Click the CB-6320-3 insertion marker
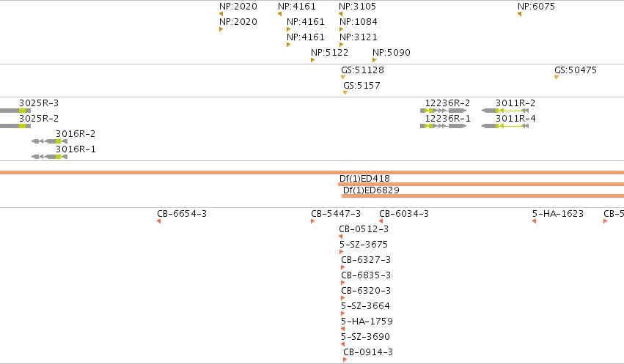Screen dimensions: 624x364 343,298
